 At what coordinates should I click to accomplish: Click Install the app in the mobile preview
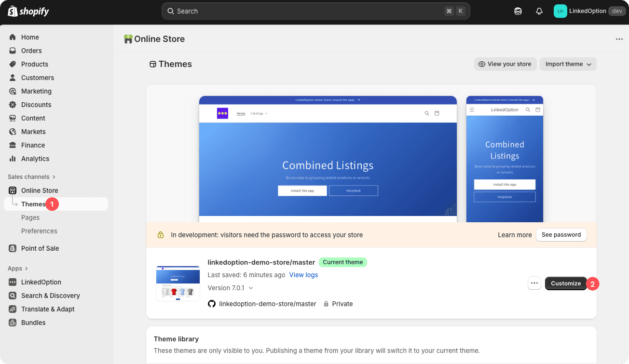505,184
